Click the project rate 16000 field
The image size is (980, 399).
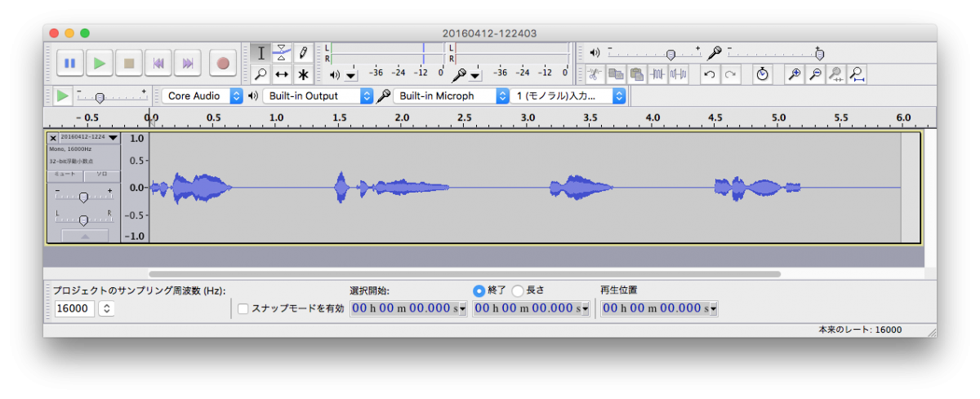[x=74, y=308]
